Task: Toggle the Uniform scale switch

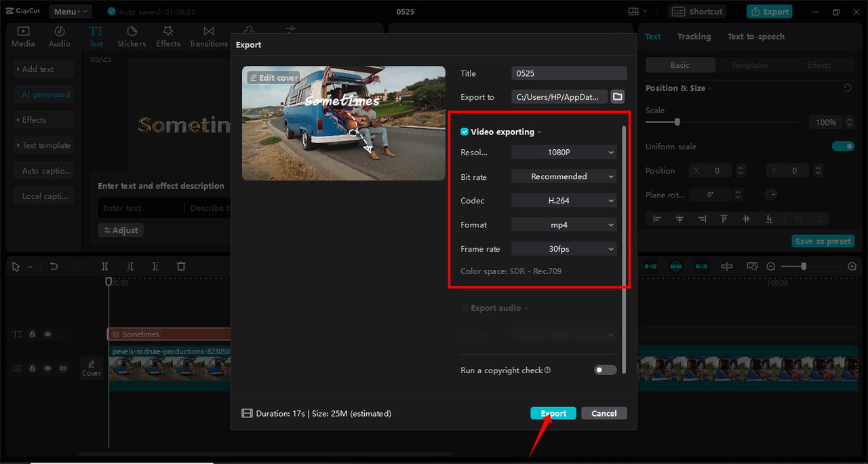Action: 843,147
